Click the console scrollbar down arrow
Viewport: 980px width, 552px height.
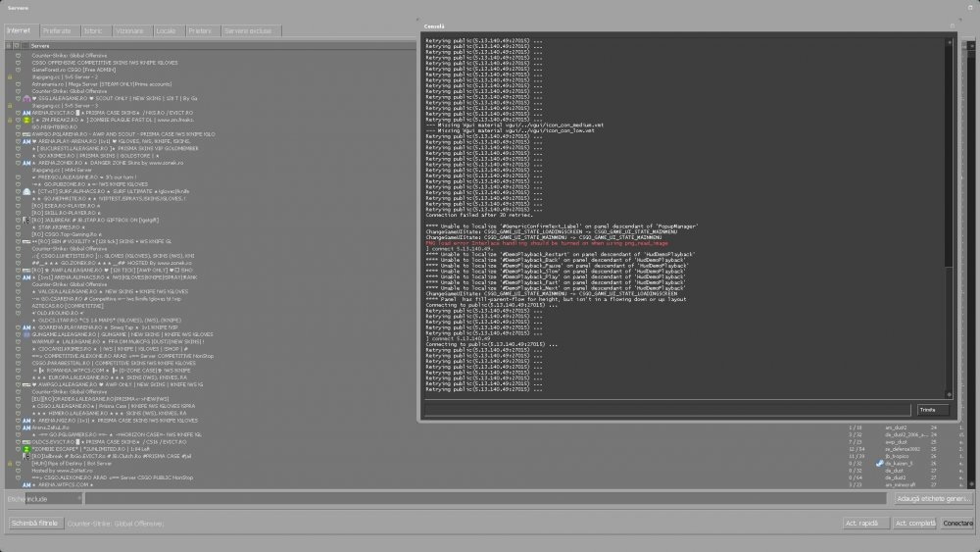click(950, 394)
